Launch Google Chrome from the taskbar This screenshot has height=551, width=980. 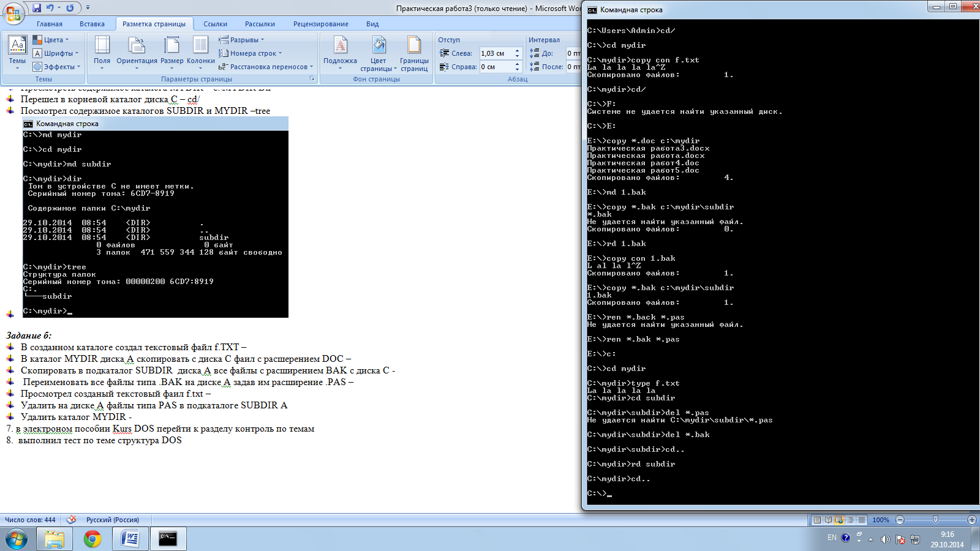92,539
